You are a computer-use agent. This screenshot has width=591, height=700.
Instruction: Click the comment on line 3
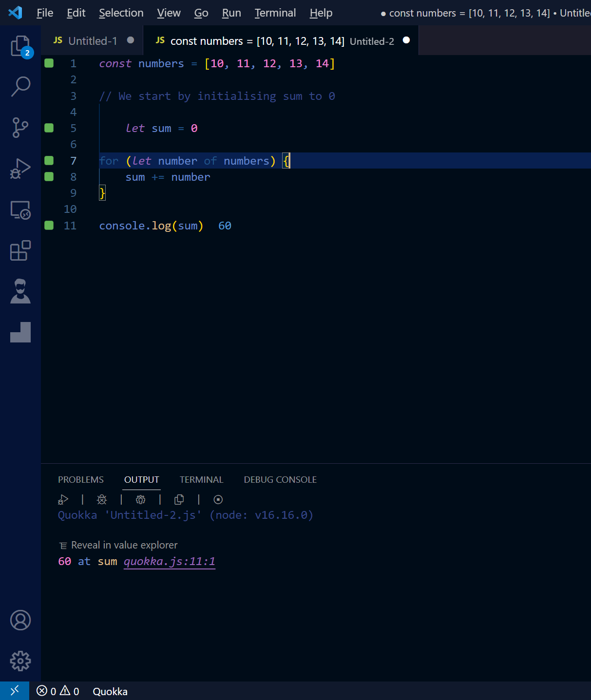click(217, 96)
